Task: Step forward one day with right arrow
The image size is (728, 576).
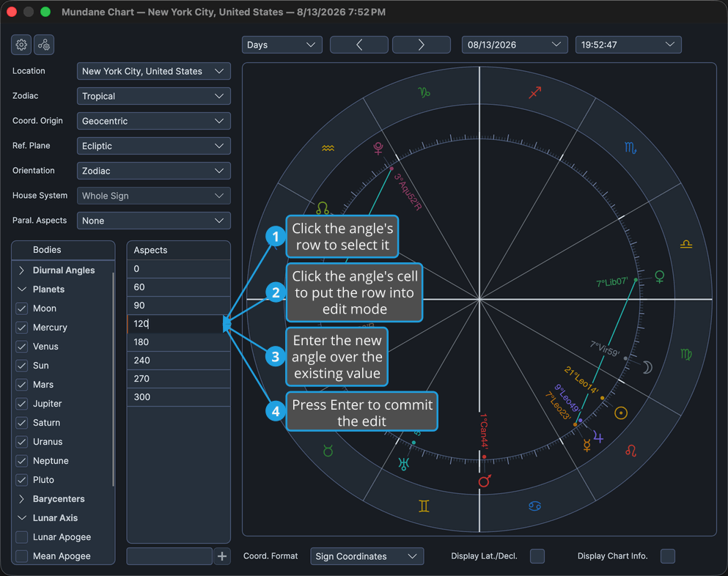Action: 421,45
